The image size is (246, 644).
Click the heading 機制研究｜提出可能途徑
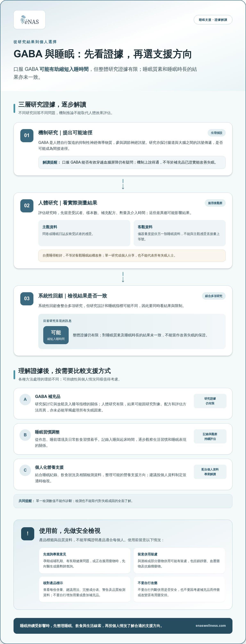pos(65,133)
